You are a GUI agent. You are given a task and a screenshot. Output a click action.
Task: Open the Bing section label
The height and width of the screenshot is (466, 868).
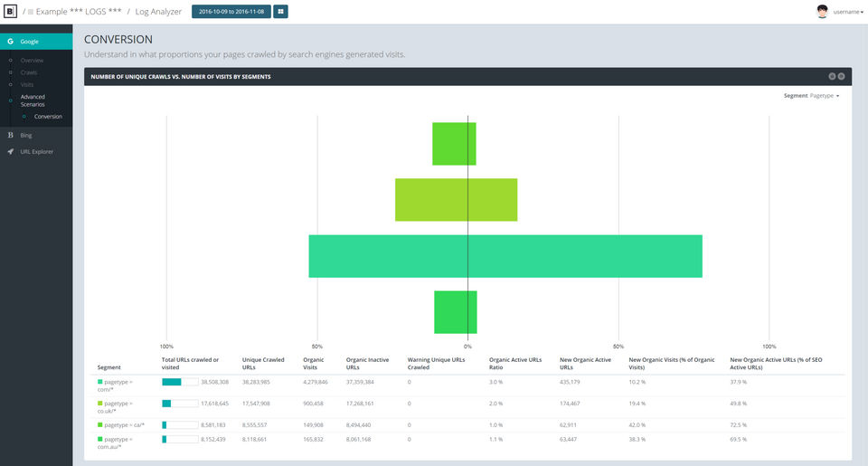(x=26, y=135)
